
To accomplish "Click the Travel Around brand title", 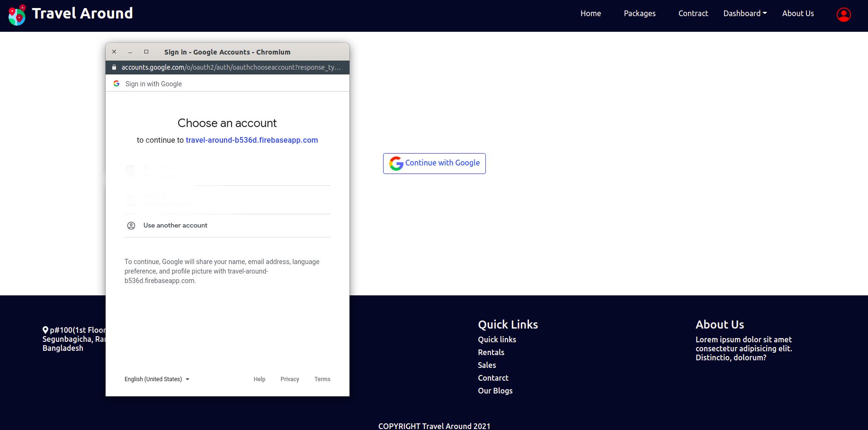I will [x=82, y=13].
